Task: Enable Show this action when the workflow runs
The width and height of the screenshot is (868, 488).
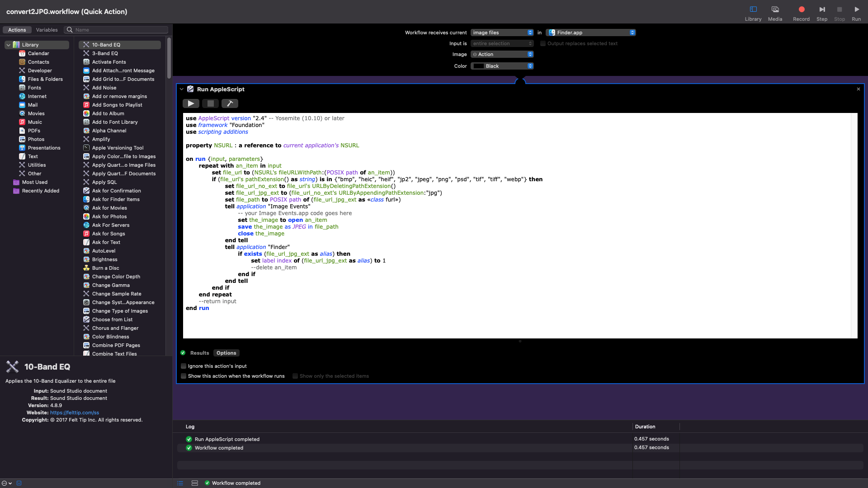Action: 184,376
